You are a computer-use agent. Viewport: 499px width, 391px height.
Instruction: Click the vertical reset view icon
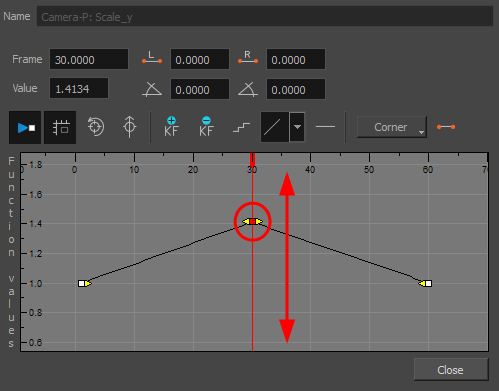pyautogui.click(x=130, y=127)
